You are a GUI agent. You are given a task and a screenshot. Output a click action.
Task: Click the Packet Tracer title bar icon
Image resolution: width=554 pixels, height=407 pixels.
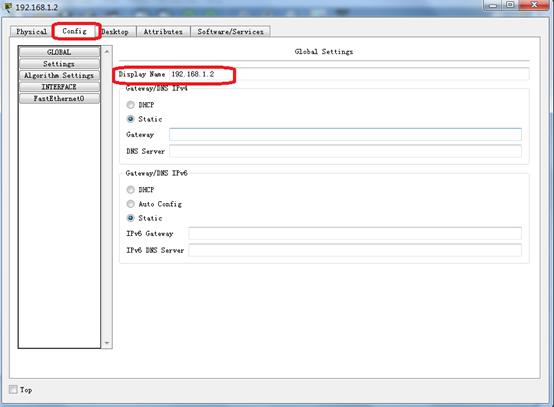pos(7,7)
